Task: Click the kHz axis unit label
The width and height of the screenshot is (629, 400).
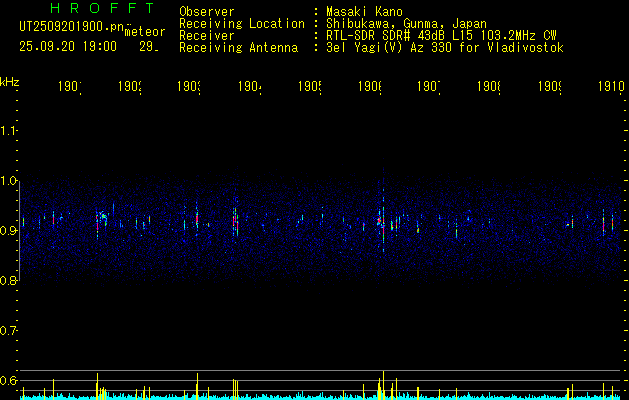Action: (10, 82)
